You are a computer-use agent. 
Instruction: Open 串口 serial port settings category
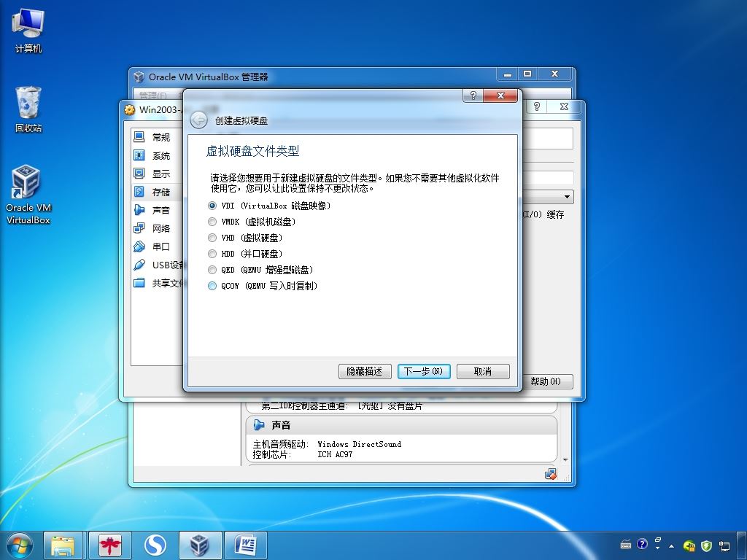coord(157,246)
